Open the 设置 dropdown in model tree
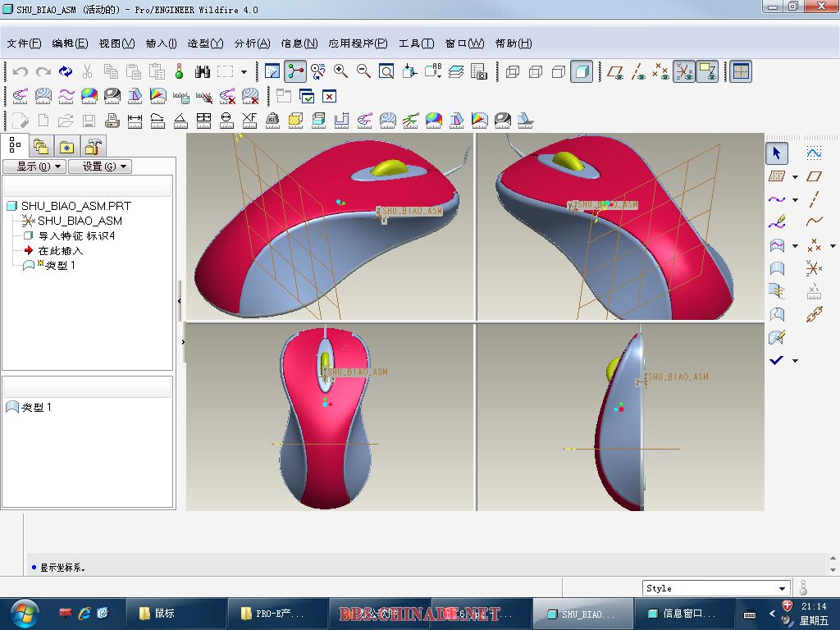 [99, 167]
